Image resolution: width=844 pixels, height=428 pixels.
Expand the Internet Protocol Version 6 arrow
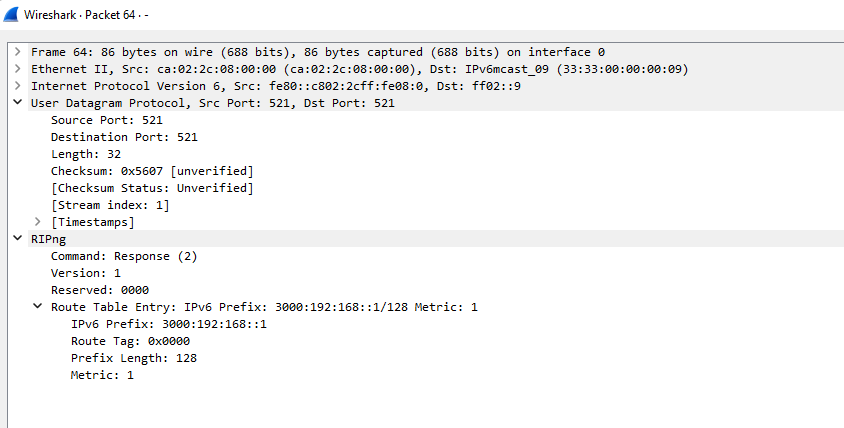[x=18, y=86]
